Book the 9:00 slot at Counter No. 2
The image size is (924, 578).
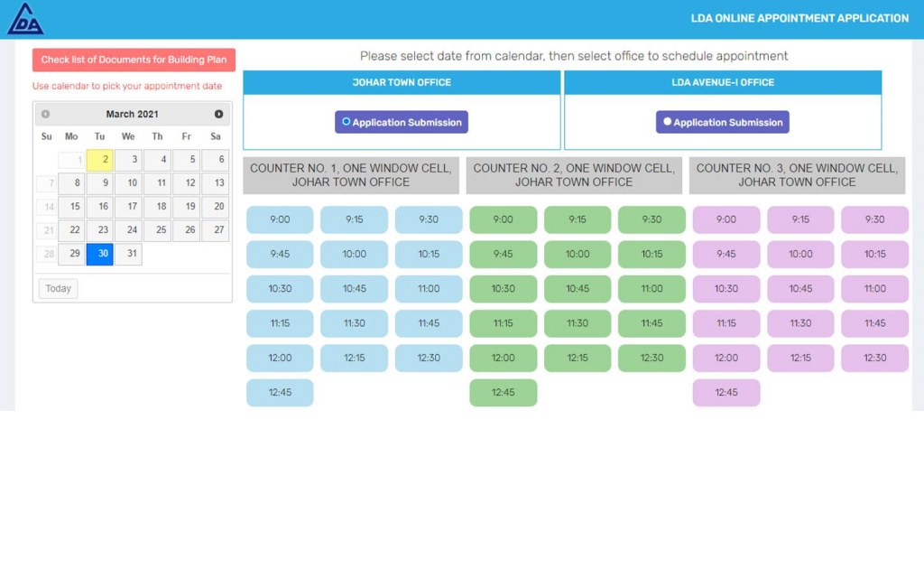coord(504,219)
